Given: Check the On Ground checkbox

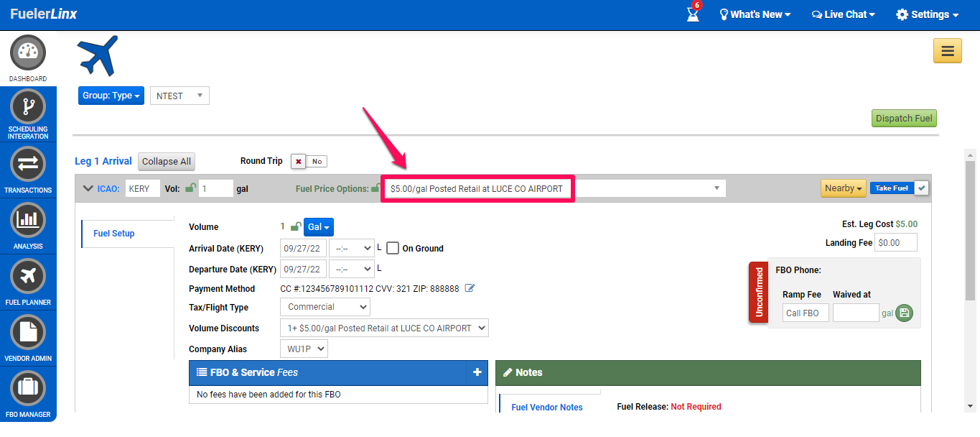Looking at the screenshot, I should tap(393, 248).
